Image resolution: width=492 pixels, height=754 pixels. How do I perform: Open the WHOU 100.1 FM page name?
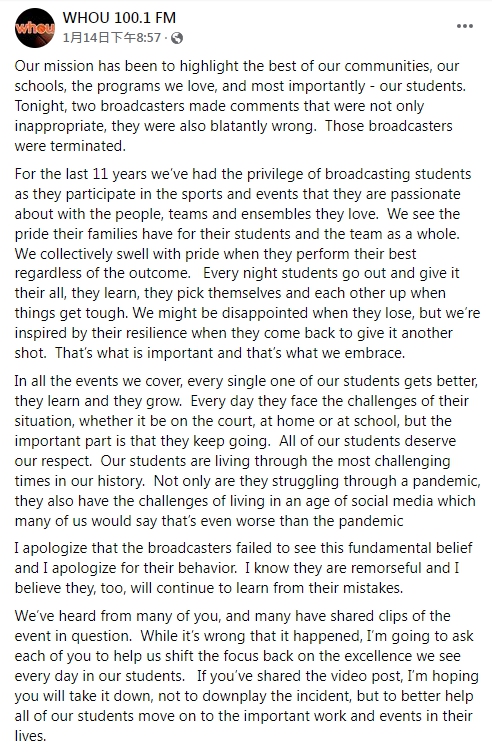click(x=119, y=18)
